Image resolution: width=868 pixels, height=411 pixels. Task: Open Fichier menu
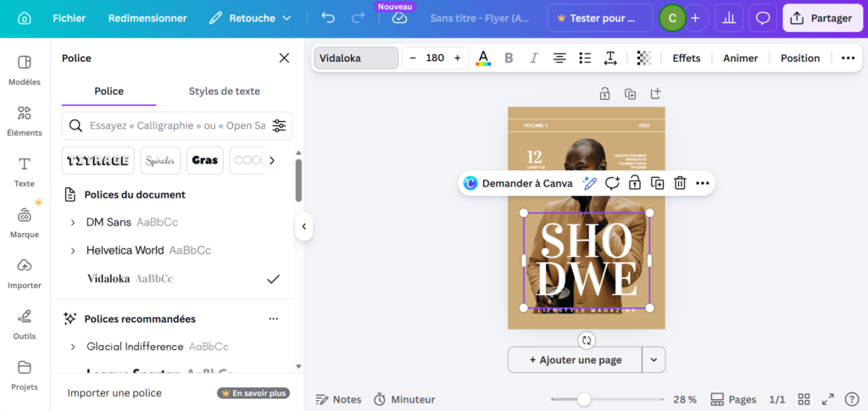(70, 19)
